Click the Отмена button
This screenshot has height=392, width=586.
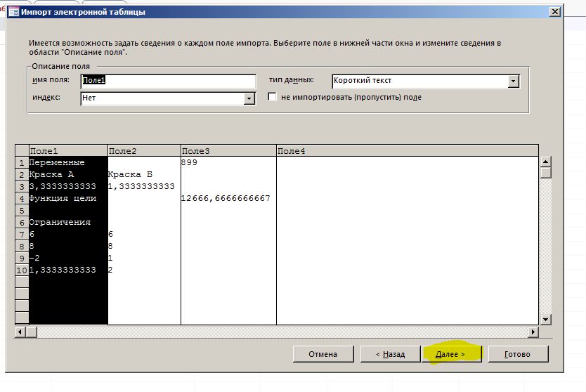(323, 354)
